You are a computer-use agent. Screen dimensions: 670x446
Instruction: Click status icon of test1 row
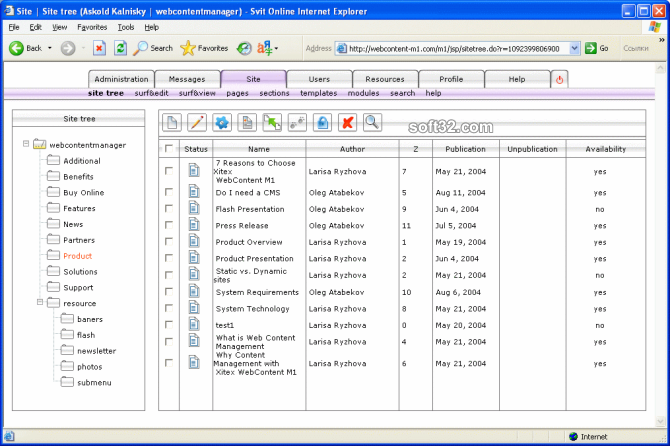194,324
